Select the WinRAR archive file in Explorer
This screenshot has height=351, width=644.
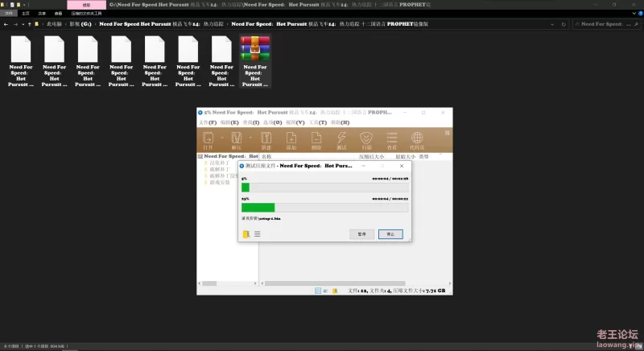255,61
